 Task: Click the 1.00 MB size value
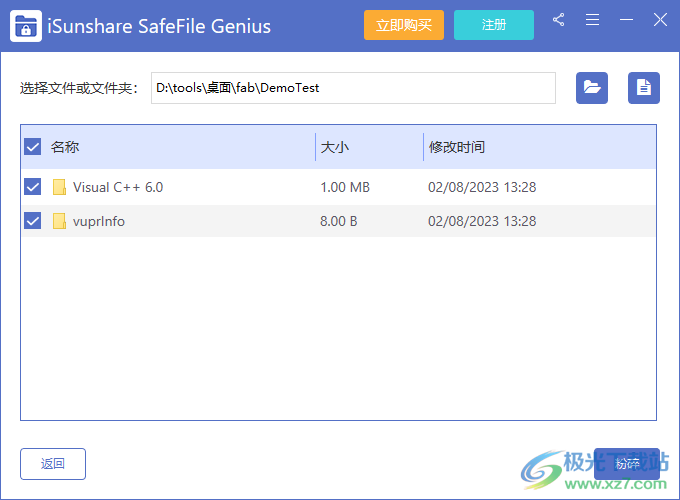coord(345,187)
